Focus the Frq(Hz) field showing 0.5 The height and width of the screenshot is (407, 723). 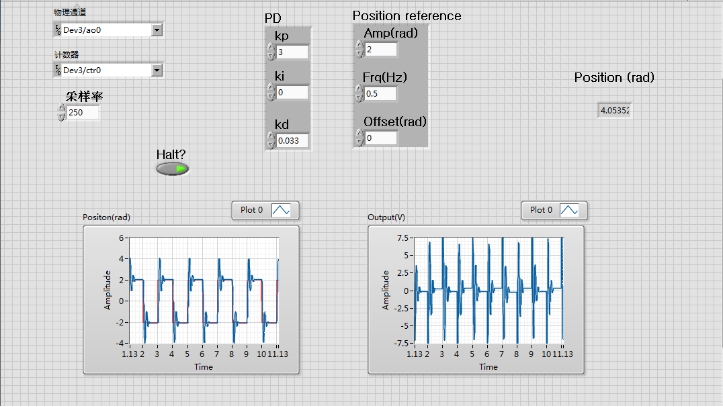pyautogui.click(x=381, y=94)
